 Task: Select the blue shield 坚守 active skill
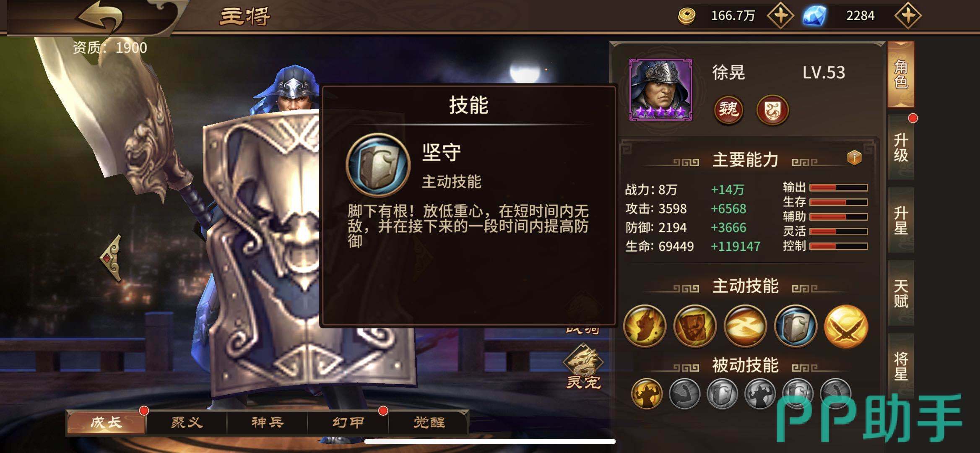[x=795, y=326]
